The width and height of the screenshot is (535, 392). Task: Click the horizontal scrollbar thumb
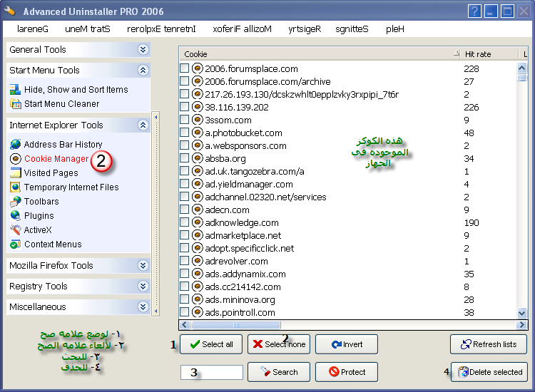tap(236, 325)
